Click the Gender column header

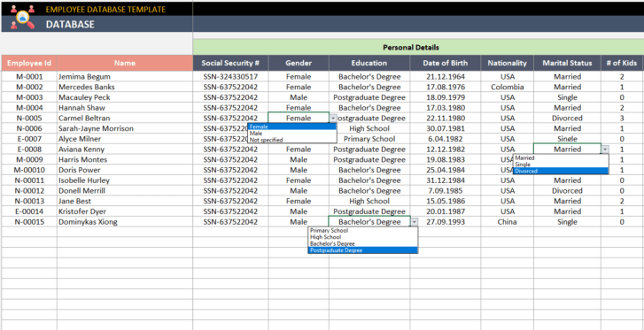(x=299, y=63)
